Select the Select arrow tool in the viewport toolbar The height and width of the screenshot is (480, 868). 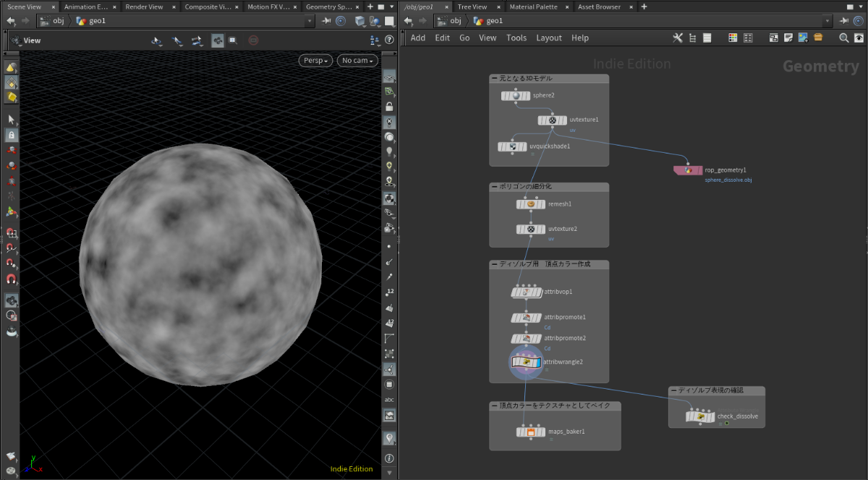click(11, 118)
